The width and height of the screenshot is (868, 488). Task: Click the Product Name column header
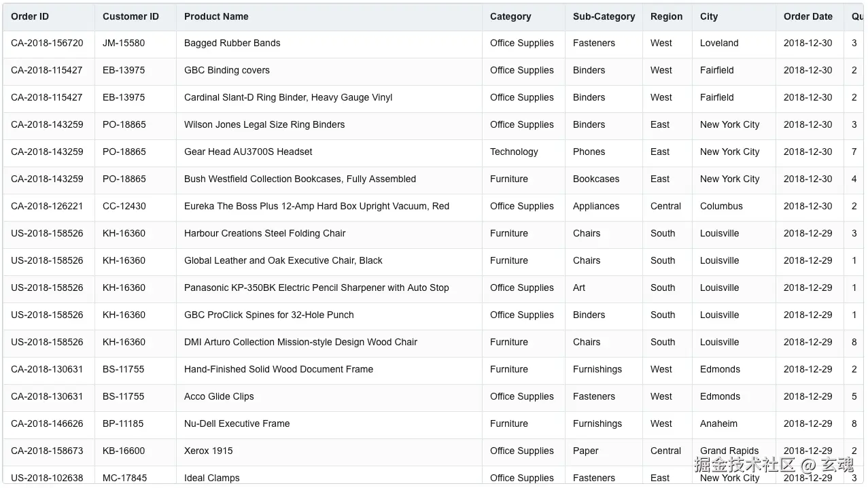pos(216,16)
